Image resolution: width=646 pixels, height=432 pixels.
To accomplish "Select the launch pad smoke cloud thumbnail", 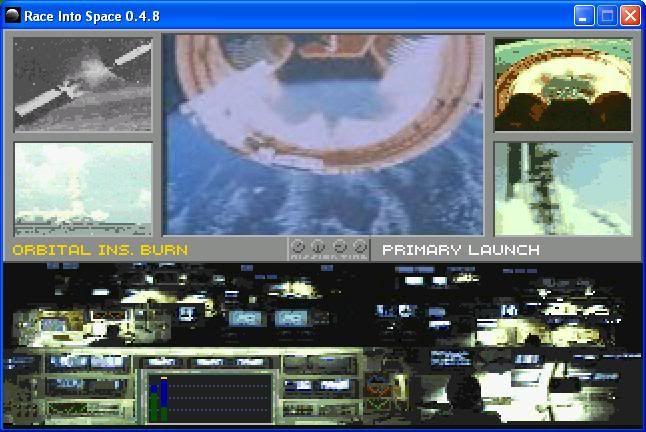I will (83, 189).
